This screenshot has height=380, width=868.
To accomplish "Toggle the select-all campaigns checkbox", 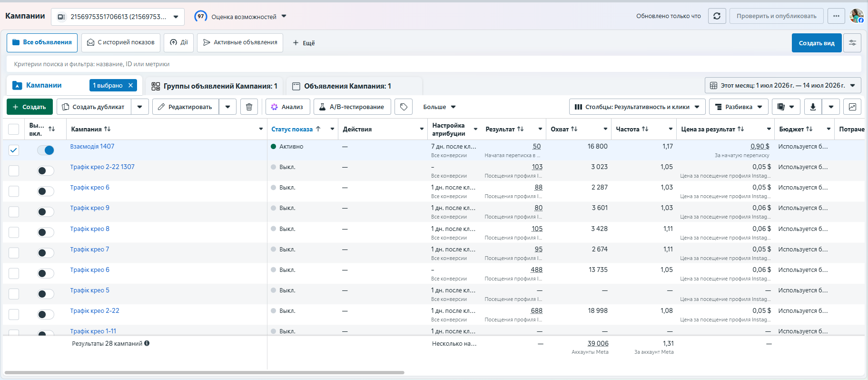I will pos(14,129).
